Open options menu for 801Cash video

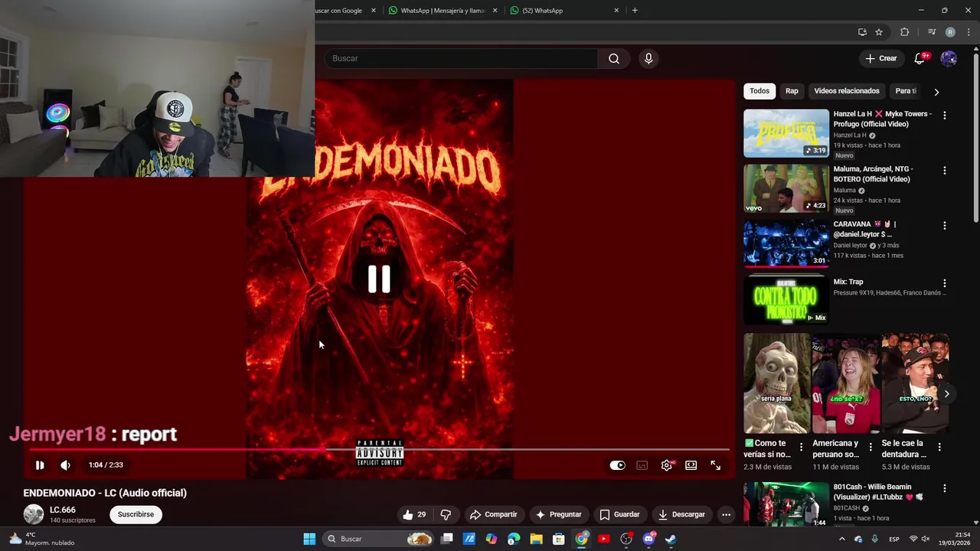(x=944, y=488)
